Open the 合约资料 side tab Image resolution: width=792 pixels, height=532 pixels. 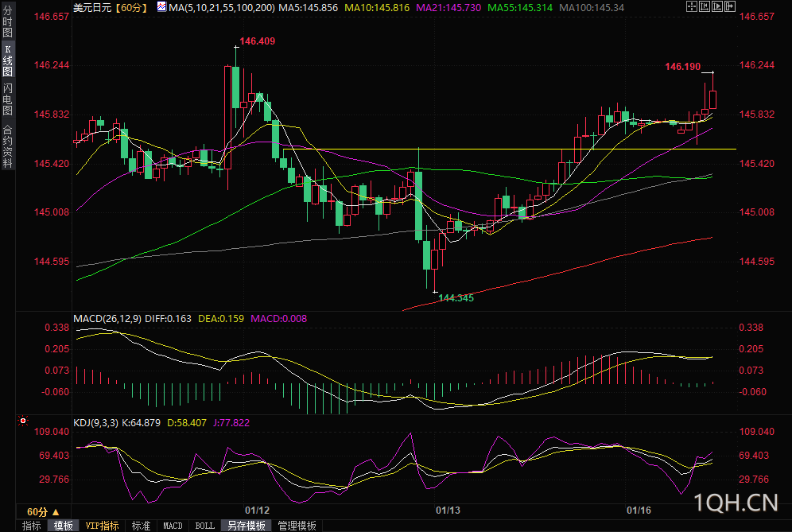[x=8, y=146]
